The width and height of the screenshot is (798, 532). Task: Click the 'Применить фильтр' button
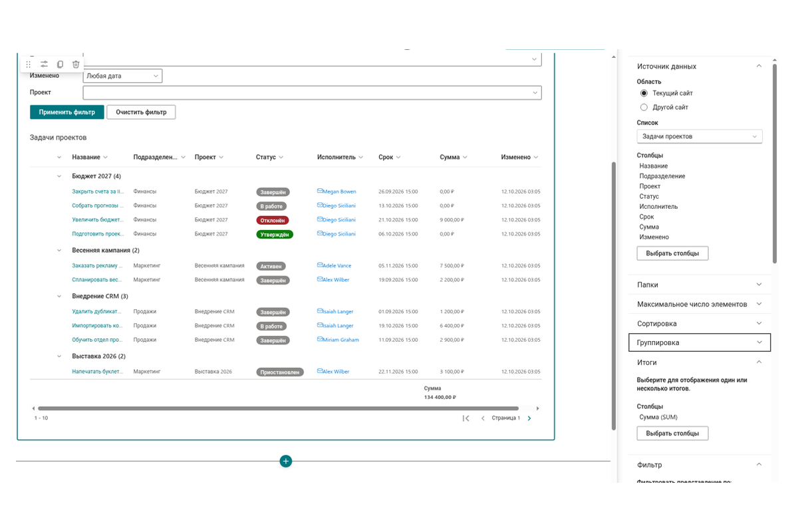coord(67,112)
